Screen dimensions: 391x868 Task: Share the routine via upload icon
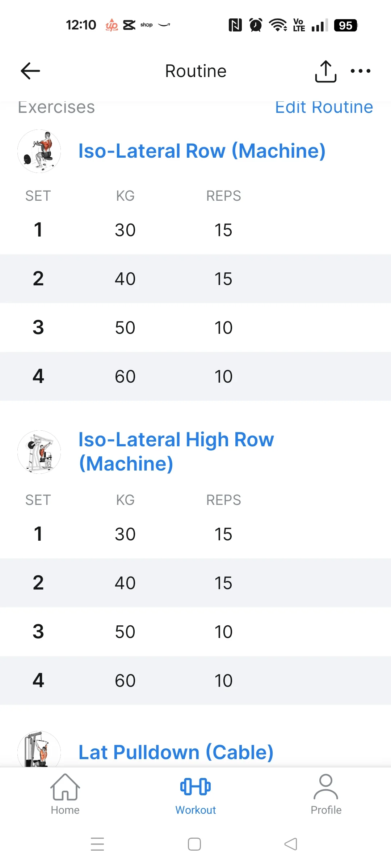(x=325, y=71)
